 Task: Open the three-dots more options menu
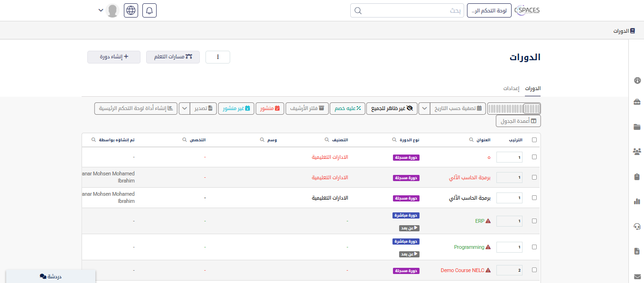point(218,57)
